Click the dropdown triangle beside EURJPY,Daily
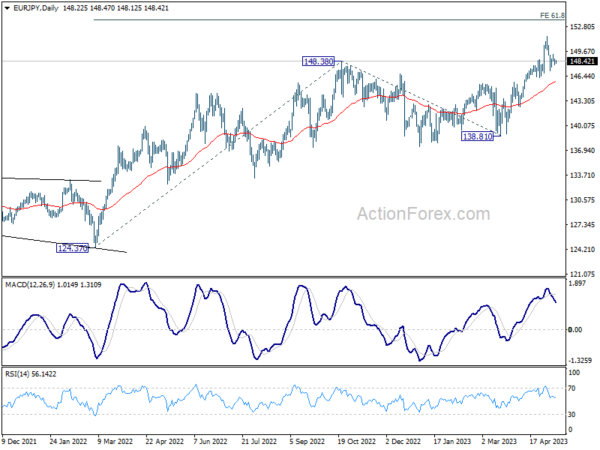Viewport: 600px width, 450px height. coord(7,8)
